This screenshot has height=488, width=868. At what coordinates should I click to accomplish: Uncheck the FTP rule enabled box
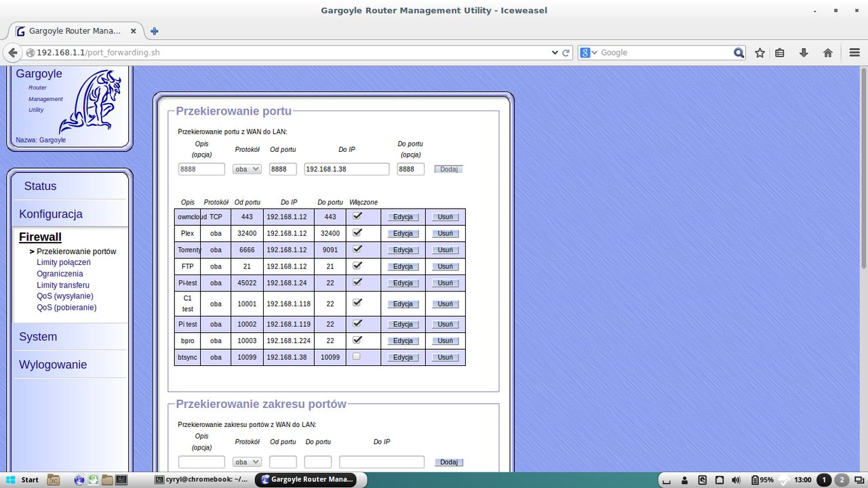pos(357,266)
